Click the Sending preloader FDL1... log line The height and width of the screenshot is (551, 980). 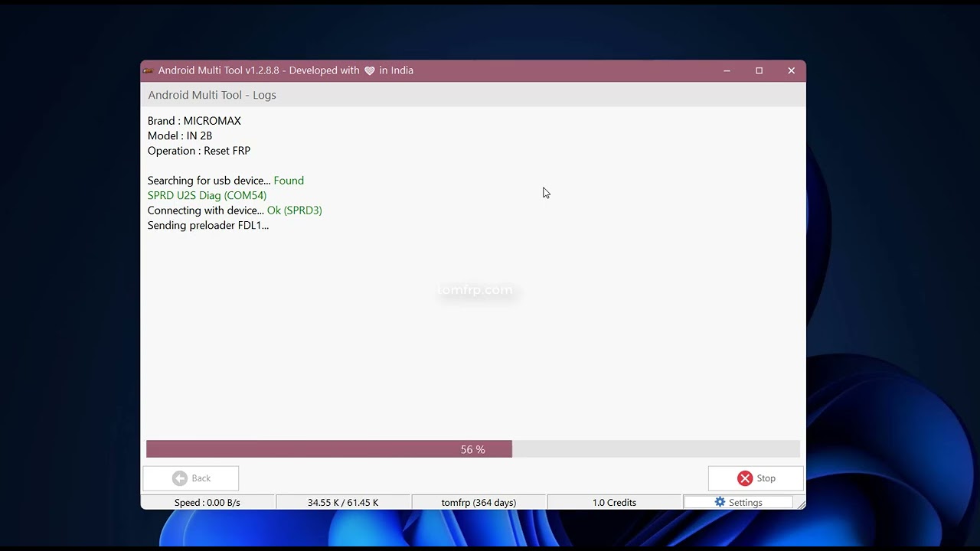pos(208,225)
